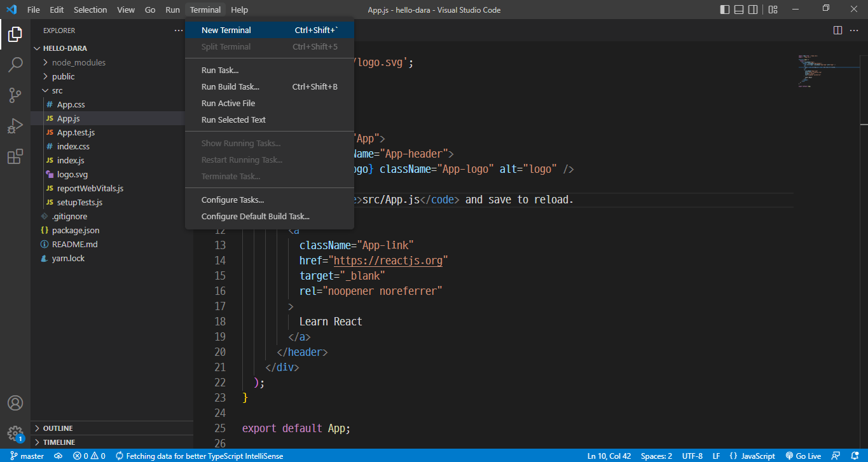Open the Accounts menu icon
The image size is (868, 462).
[x=15, y=403]
